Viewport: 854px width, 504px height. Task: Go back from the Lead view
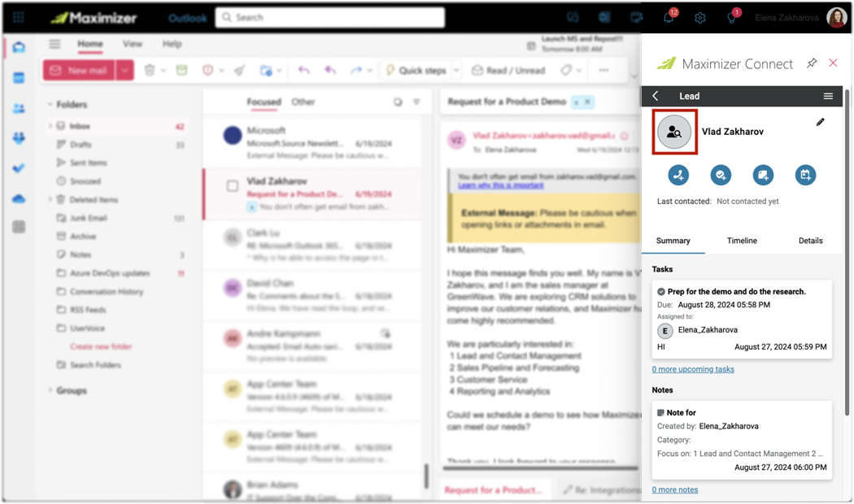point(656,96)
